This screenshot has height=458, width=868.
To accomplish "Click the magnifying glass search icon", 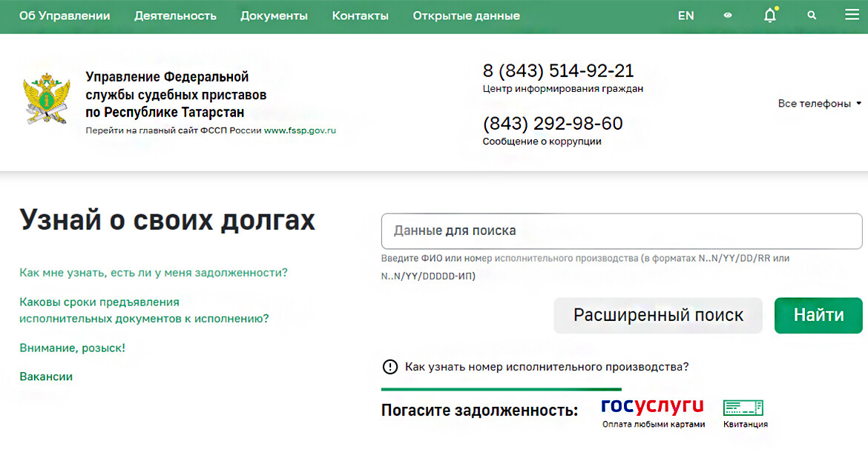I will point(812,16).
